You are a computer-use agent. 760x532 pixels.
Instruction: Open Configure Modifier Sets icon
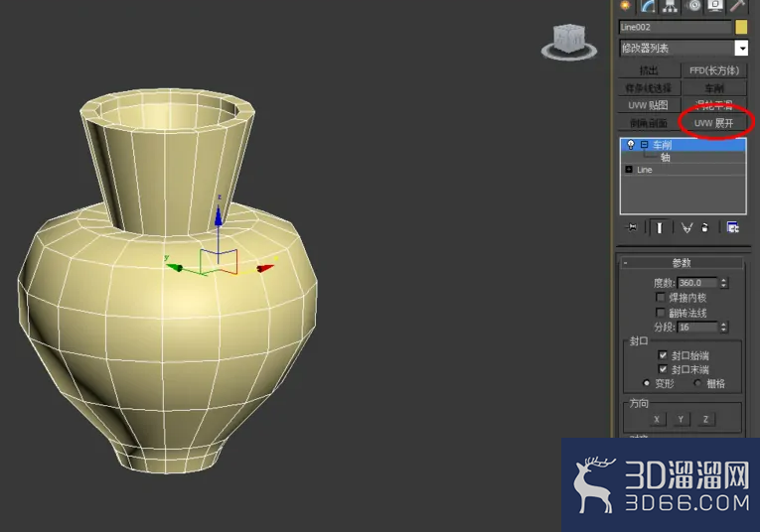click(x=733, y=227)
